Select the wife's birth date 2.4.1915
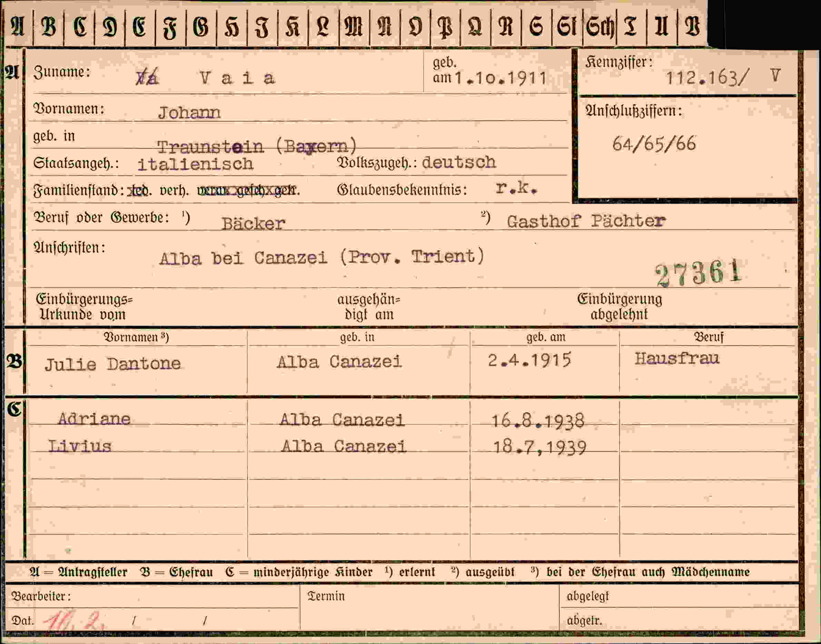The height and width of the screenshot is (644, 821). click(530, 360)
